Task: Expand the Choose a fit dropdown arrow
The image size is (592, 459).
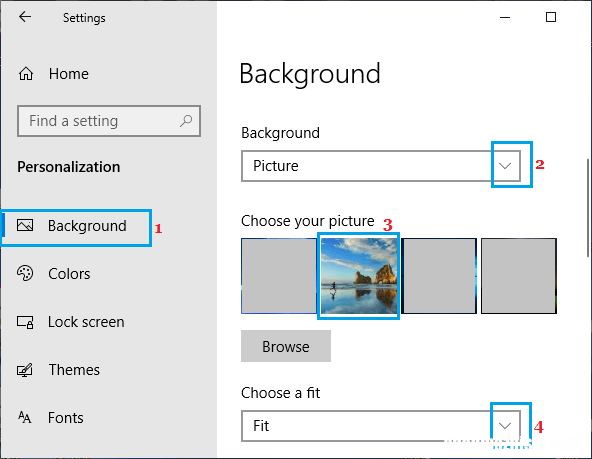Action: pyautogui.click(x=505, y=426)
